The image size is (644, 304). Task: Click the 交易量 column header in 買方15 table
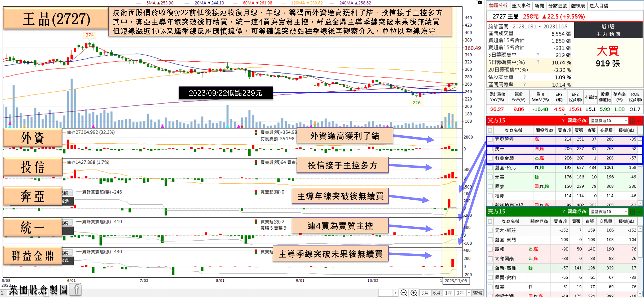(x=606, y=130)
